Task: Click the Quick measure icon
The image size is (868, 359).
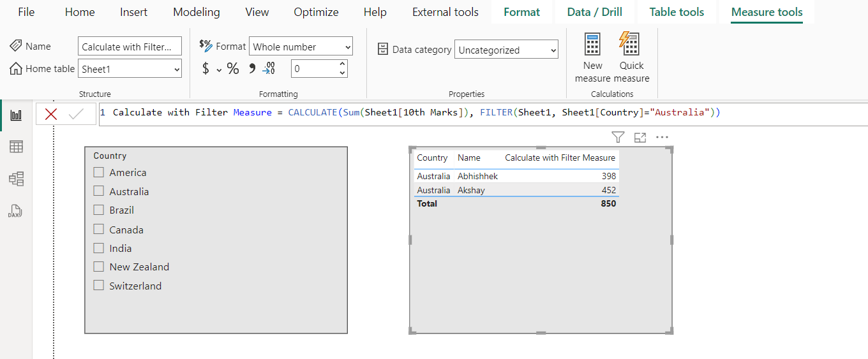Action: click(x=631, y=46)
